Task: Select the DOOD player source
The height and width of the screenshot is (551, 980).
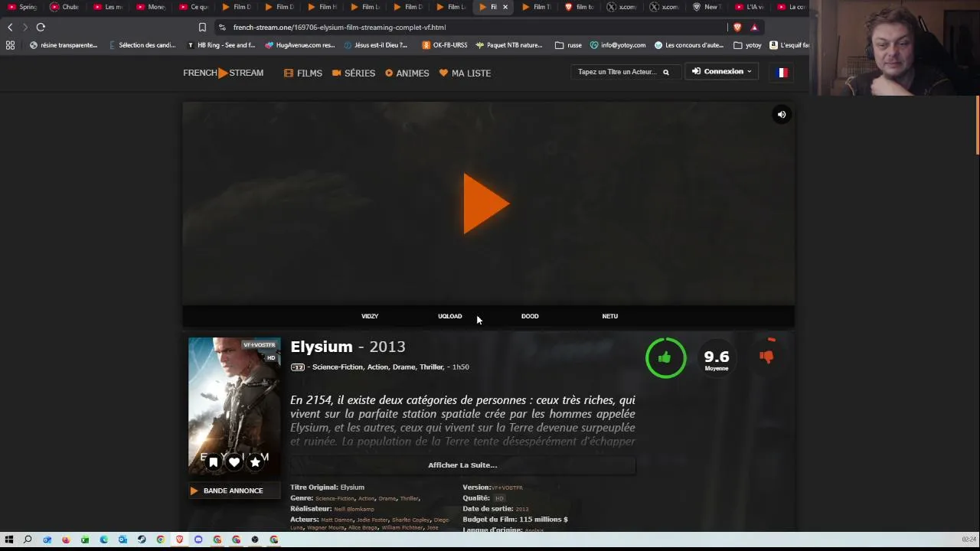Action: [530, 316]
